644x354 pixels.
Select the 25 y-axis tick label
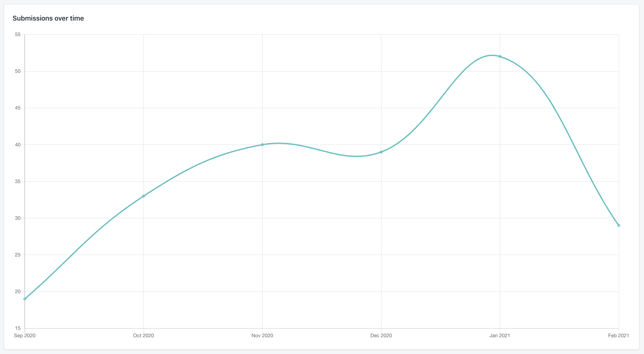18,255
